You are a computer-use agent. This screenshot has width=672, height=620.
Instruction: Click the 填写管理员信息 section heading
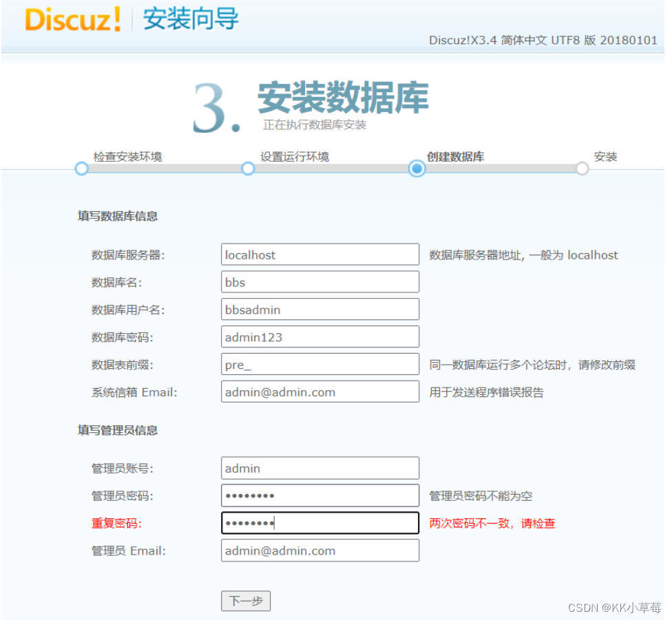click(118, 430)
